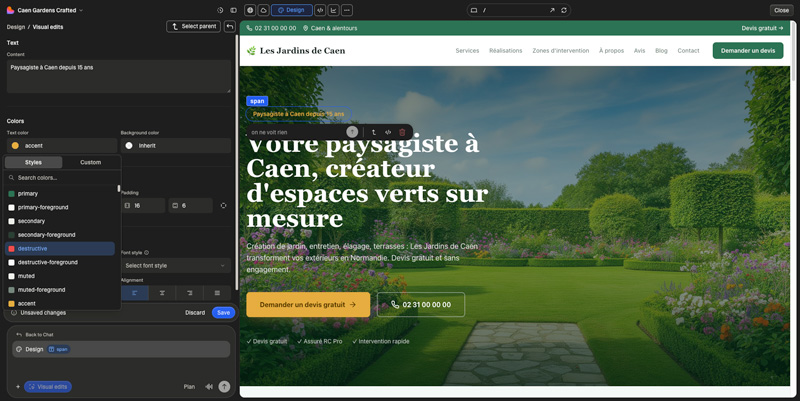
Task: Choose the destructive color
Action: click(x=60, y=248)
